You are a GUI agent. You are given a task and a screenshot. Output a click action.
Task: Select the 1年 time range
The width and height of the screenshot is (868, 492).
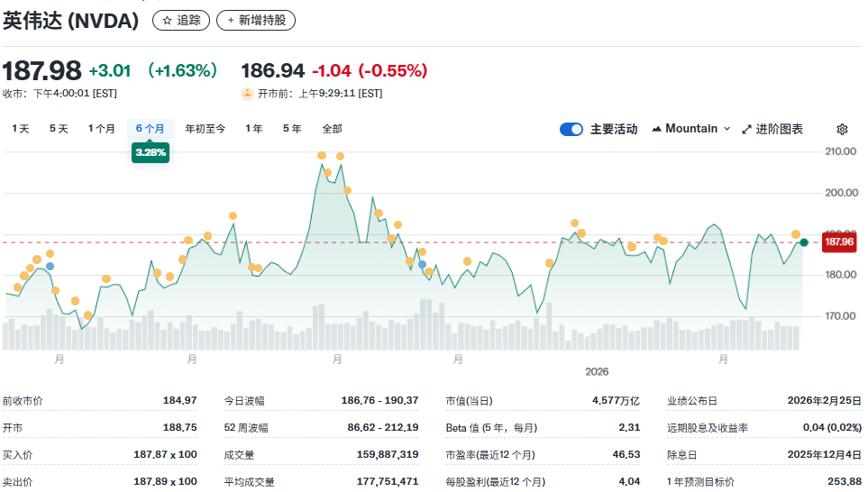pos(254,129)
